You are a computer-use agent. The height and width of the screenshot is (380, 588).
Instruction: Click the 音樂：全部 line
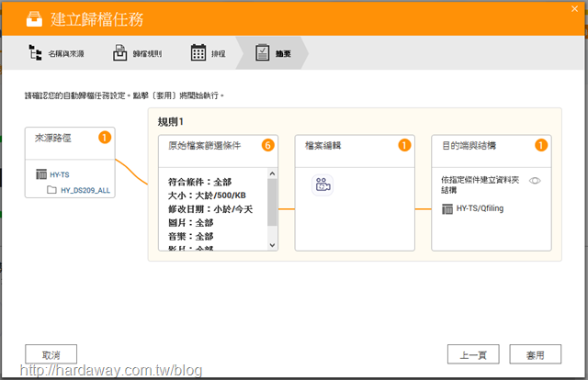[190, 237]
